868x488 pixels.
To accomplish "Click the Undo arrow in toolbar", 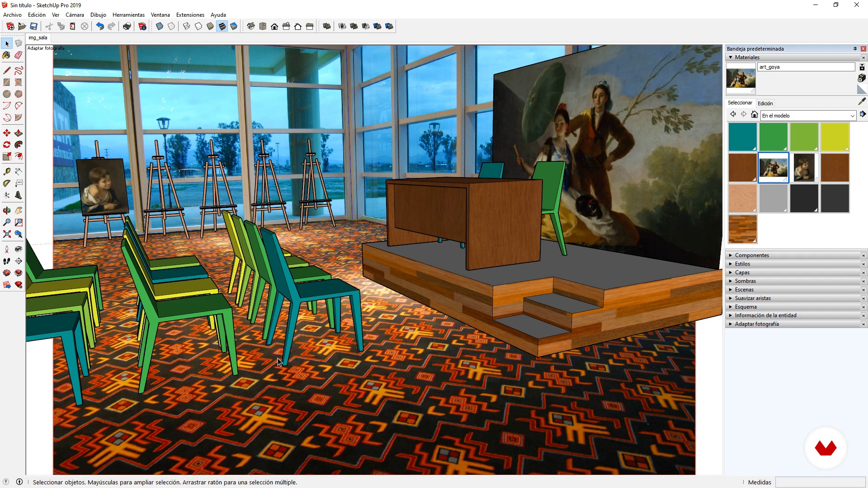I will click(100, 26).
